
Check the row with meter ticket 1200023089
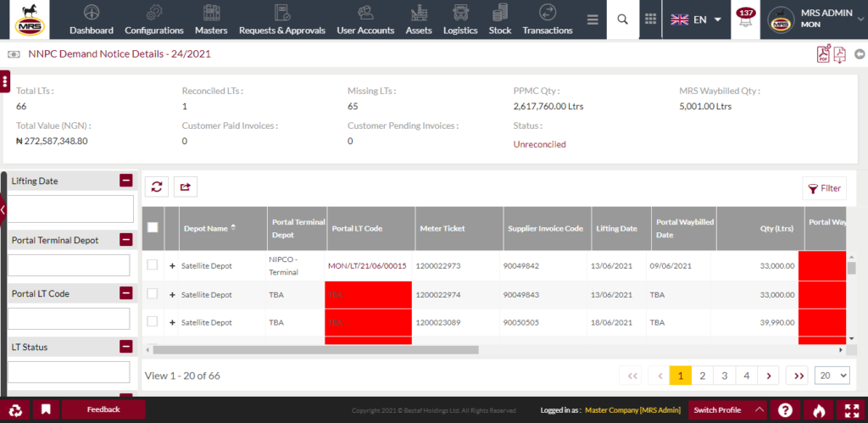pyautogui.click(x=153, y=321)
